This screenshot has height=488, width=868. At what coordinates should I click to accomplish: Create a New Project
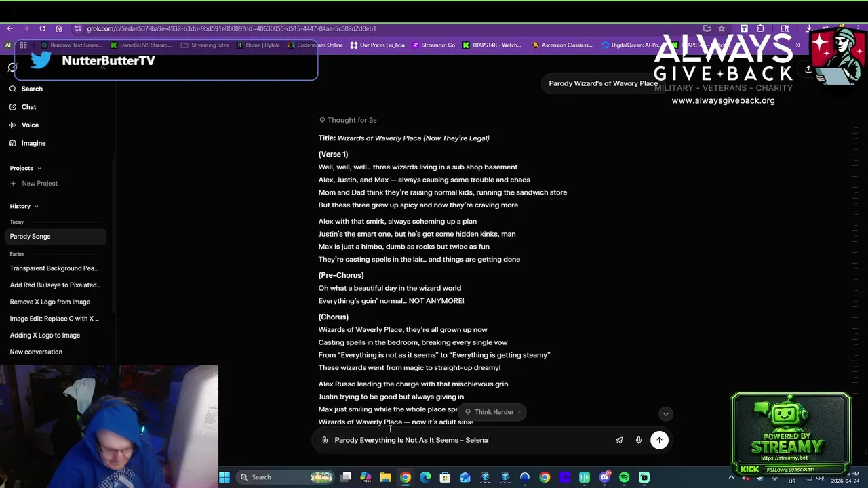pos(34,184)
